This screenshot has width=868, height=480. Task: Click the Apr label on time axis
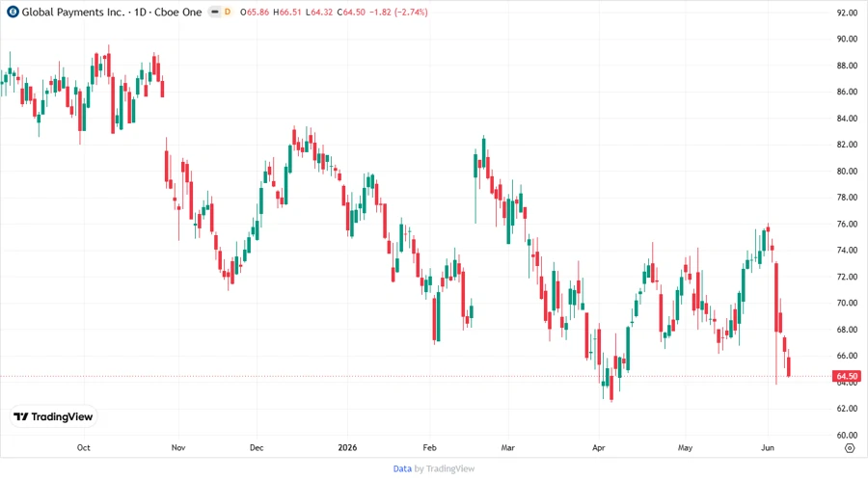[598, 447]
